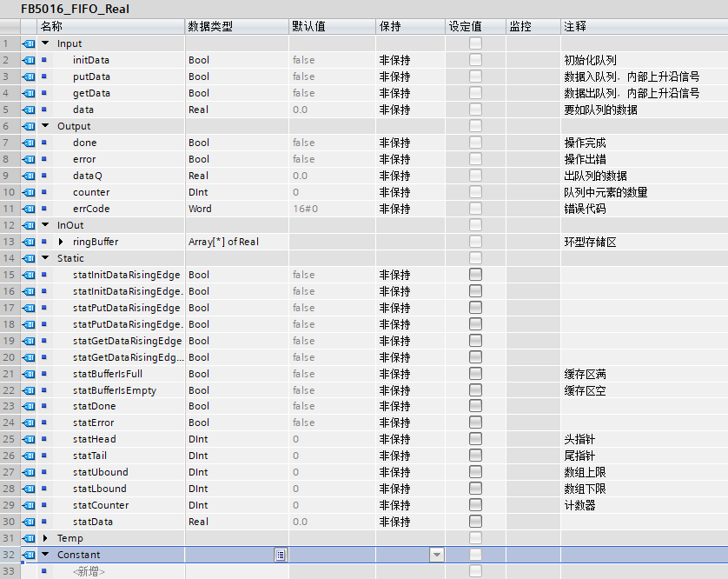Check the setpoint box for statCounter
728x579 pixels.
pyautogui.click(x=475, y=504)
